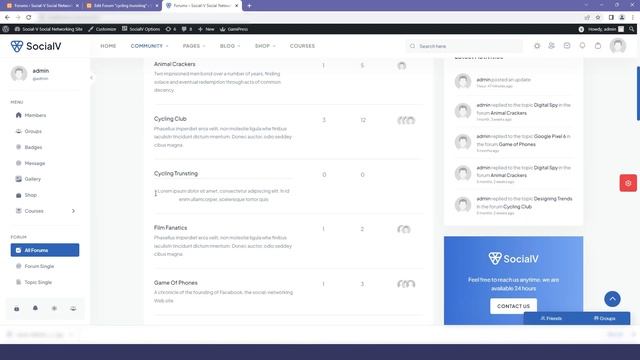640x360 pixels.
Task: Open HOME nav item
Action: coord(108,46)
